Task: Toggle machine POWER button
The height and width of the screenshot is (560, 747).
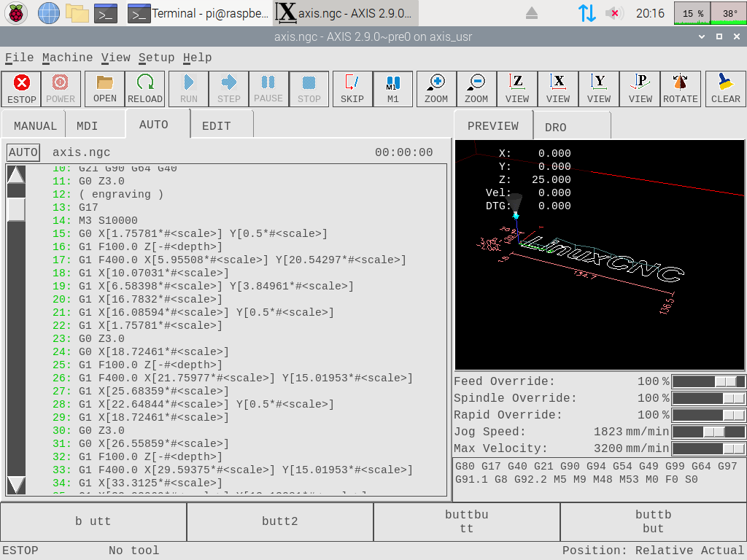Action: [x=61, y=89]
